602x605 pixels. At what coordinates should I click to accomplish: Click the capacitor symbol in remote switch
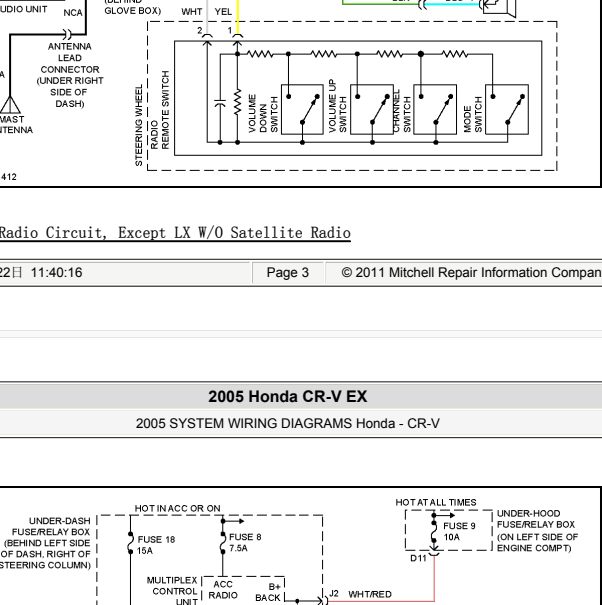[x=220, y=103]
